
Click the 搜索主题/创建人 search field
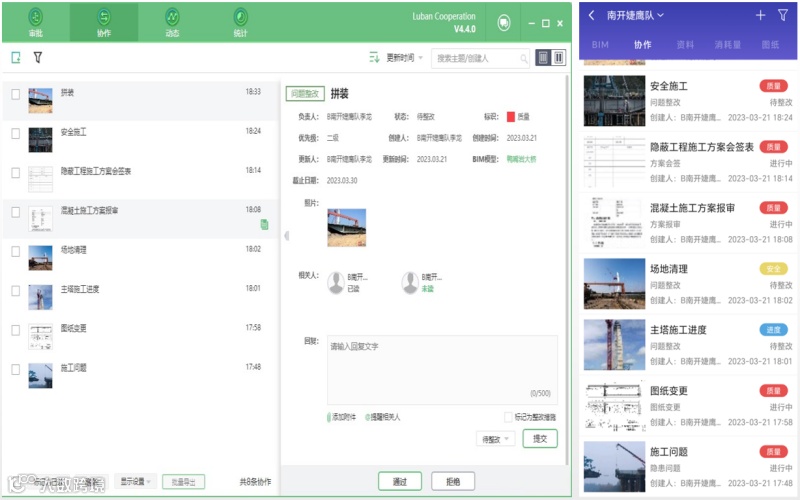pos(481,58)
